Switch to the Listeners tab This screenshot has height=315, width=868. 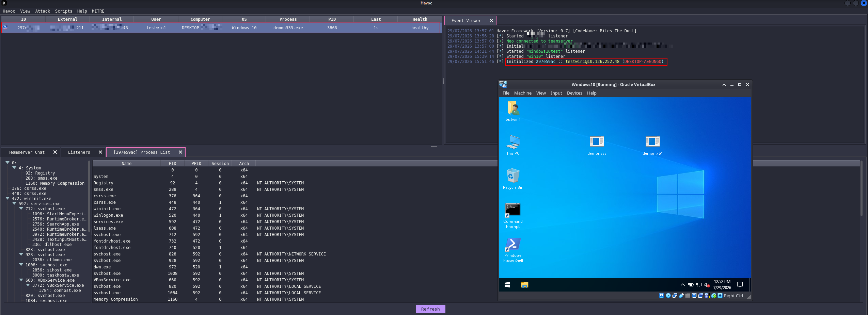(79, 152)
